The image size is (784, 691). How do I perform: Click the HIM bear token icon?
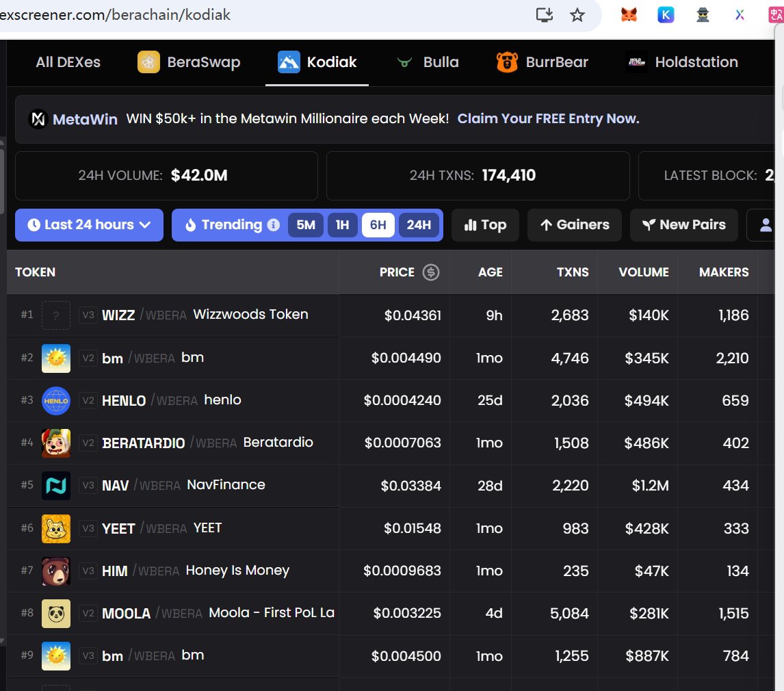tap(56, 571)
